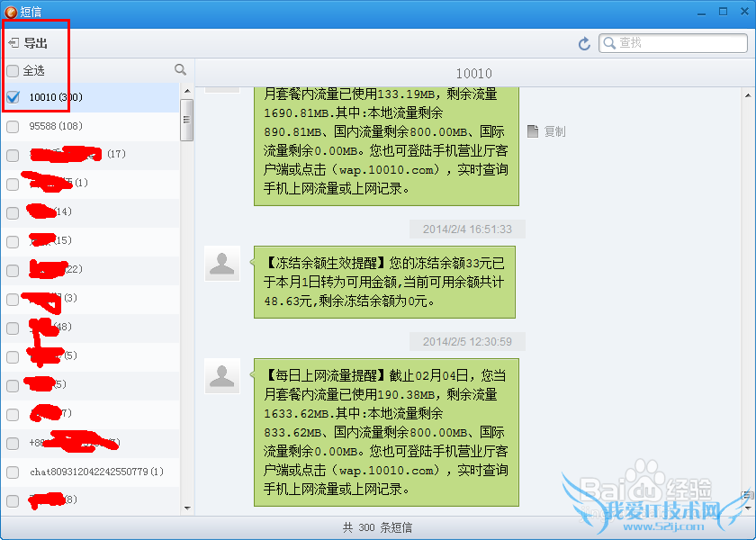Select the 冻结余额生效提醒 message bubble
756x540 pixels.
pos(384,282)
